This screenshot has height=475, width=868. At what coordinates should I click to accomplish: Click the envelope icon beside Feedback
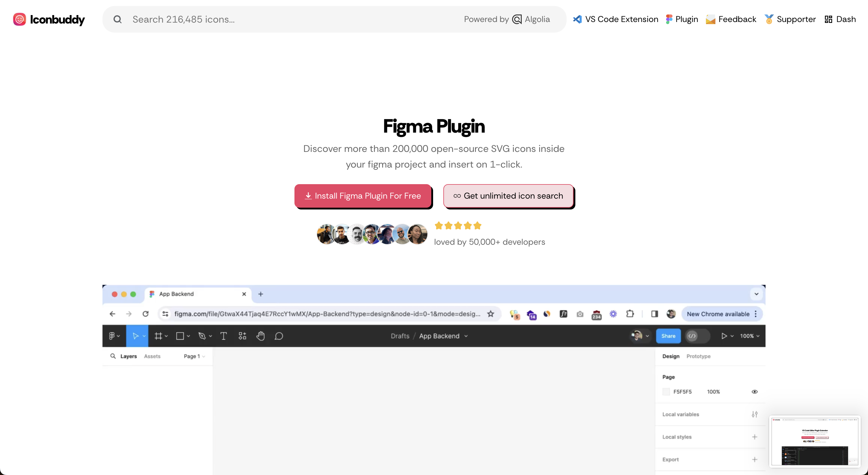pyautogui.click(x=710, y=19)
